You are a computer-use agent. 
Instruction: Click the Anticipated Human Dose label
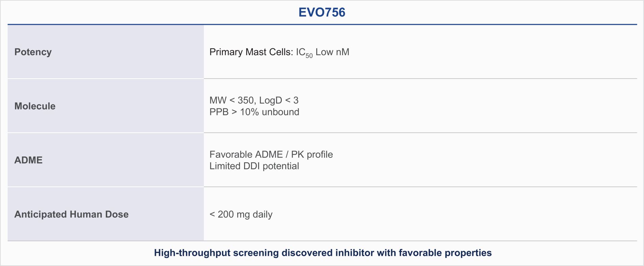click(71, 214)
